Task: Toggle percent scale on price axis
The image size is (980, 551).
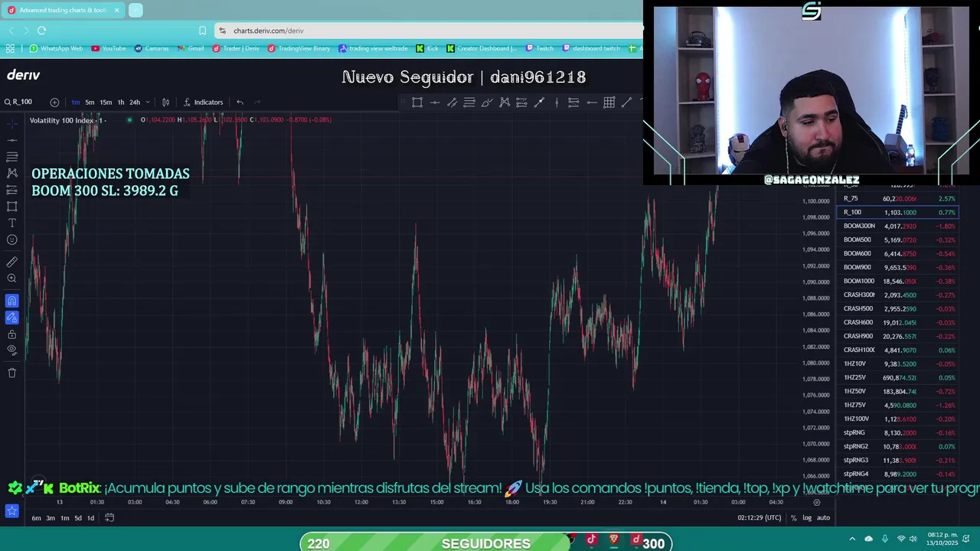Action: click(x=793, y=518)
